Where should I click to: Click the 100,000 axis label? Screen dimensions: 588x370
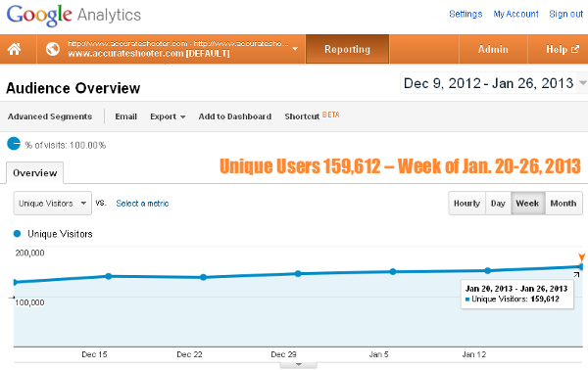[x=29, y=302]
